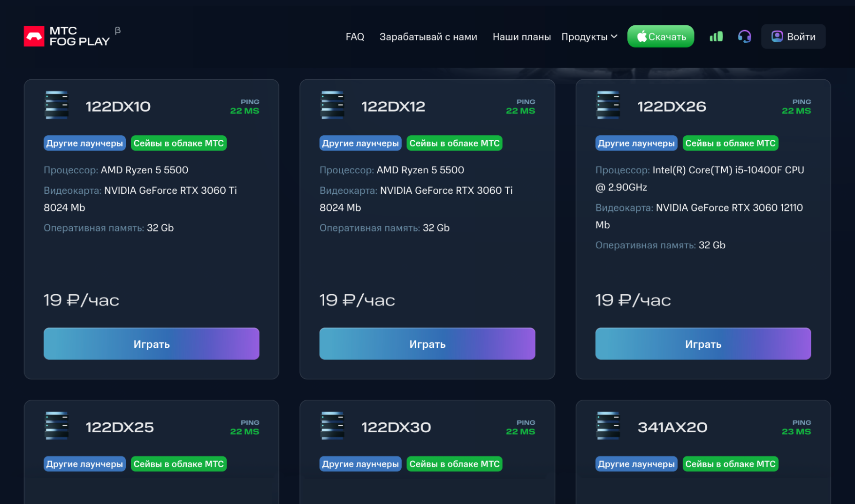The width and height of the screenshot is (855, 504).
Task: Click Играть on the 122DX10 card
Action: pyautogui.click(x=151, y=344)
